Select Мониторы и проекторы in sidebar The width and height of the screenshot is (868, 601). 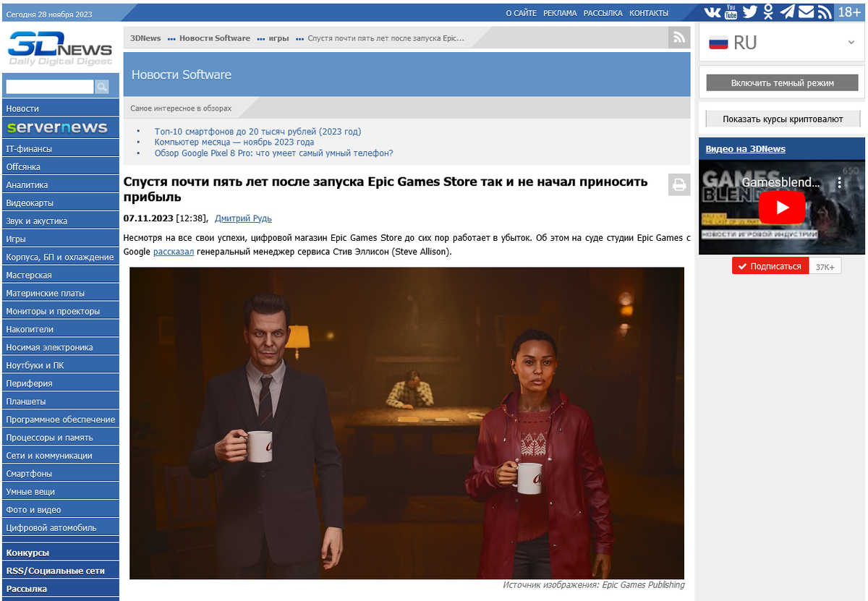tap(60, 311)
